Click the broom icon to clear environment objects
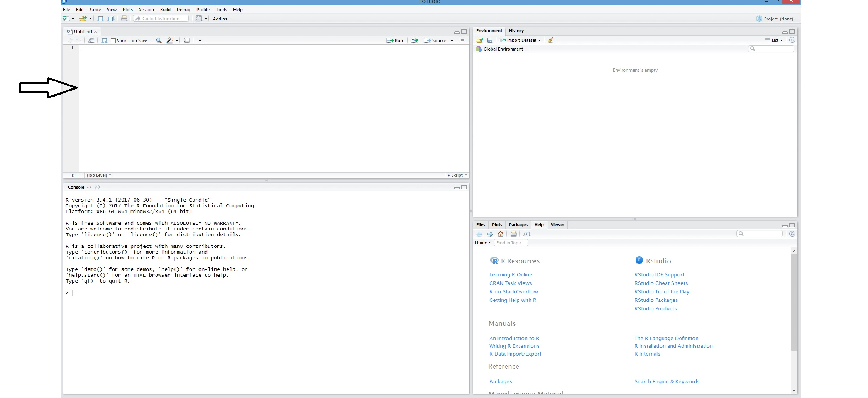This screenshot has height=398, width=868. click(550, 40)
